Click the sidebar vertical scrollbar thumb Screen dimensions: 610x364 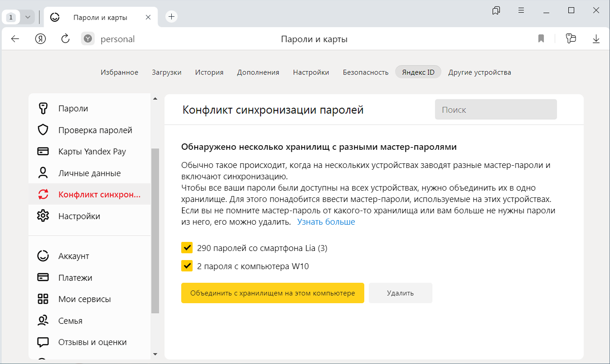[155, 231]
